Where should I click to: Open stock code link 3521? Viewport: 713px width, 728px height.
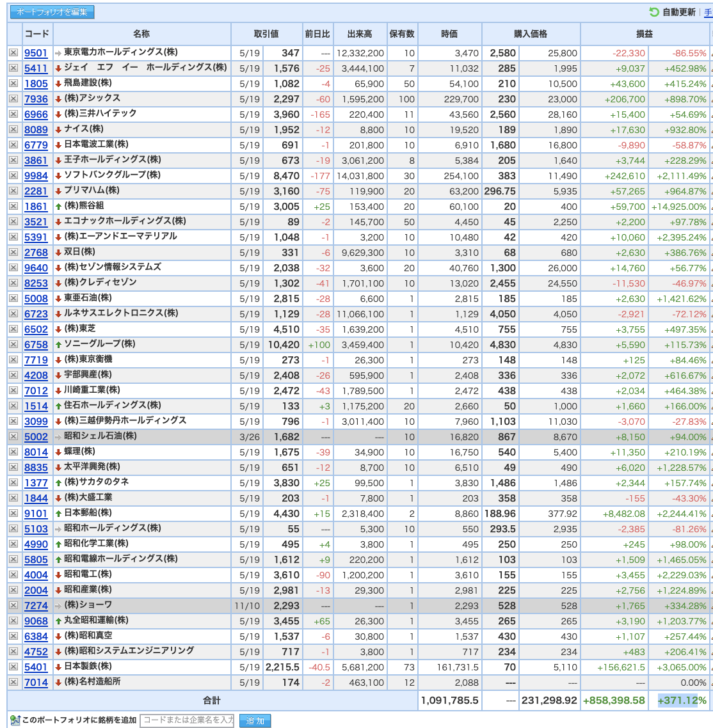point(36,222)
